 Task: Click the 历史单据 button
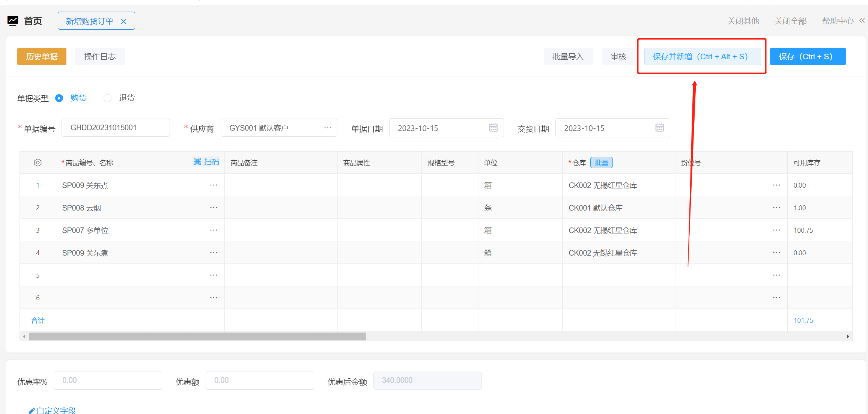pyautogui.click(x=42, y=56)
